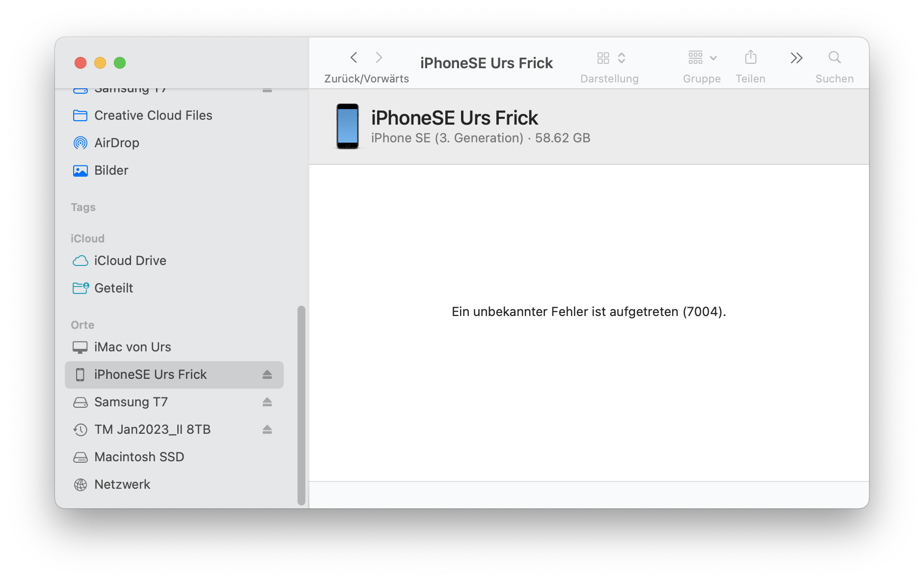Go back with the left chevron
924x581 pixels.
(354, 57)
